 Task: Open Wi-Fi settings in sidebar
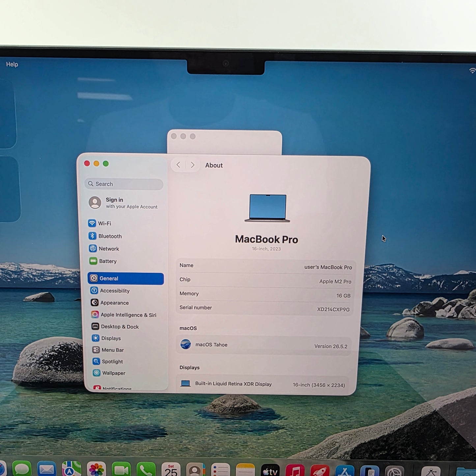point(99,223)
